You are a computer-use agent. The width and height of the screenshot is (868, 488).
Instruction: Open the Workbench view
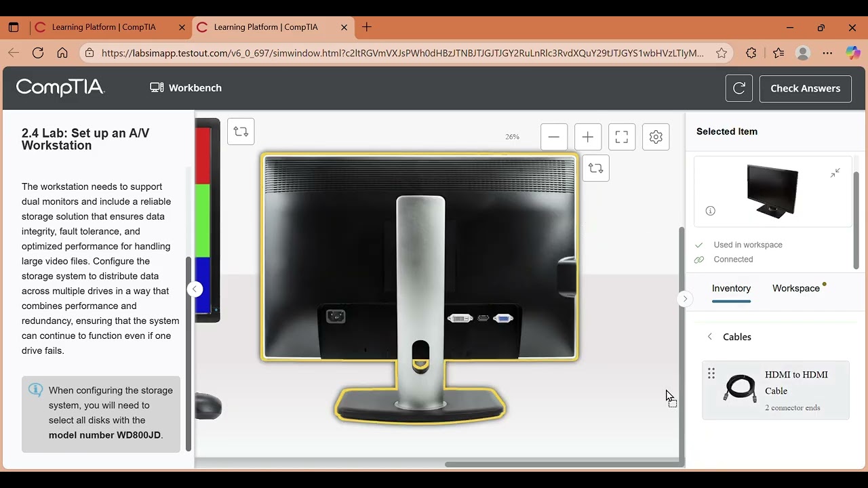pyautogui.click(x=186, y=87)
